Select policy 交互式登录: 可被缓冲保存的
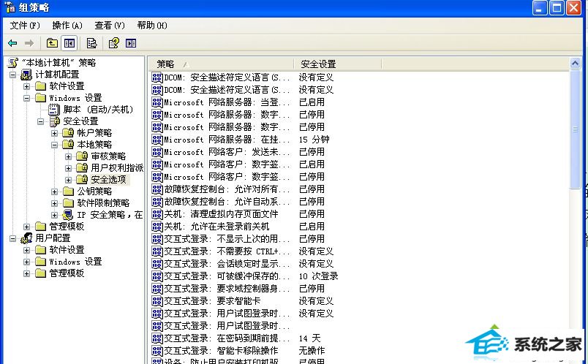This screenshot has width=588, height=364. click(227, 276)
